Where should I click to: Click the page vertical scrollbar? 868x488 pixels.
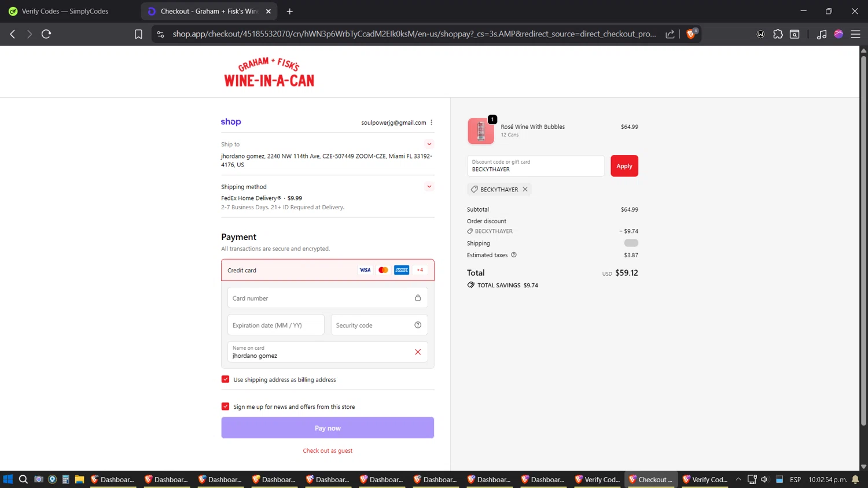[863, 240]
